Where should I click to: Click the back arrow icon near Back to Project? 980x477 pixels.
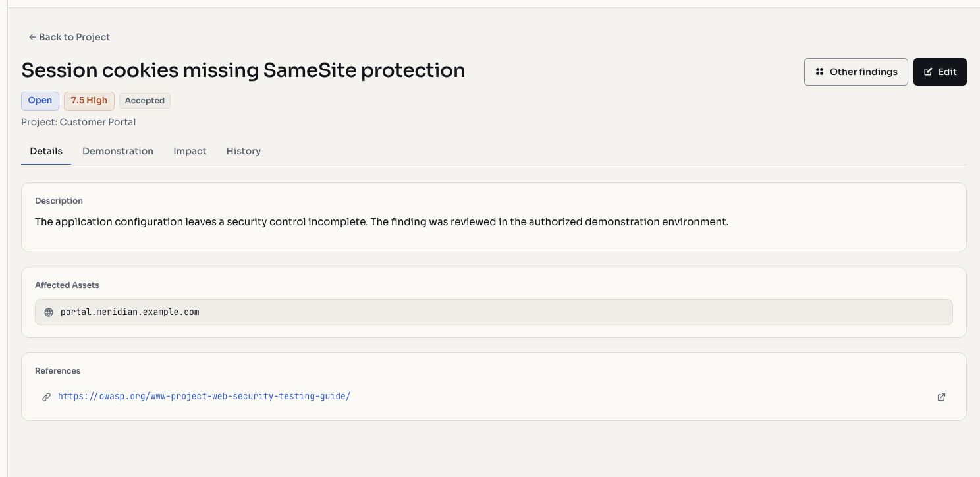coord(32,37)
